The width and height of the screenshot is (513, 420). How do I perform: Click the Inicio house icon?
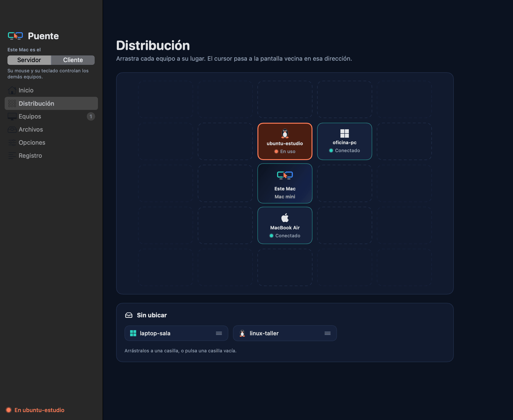point(12,90)
